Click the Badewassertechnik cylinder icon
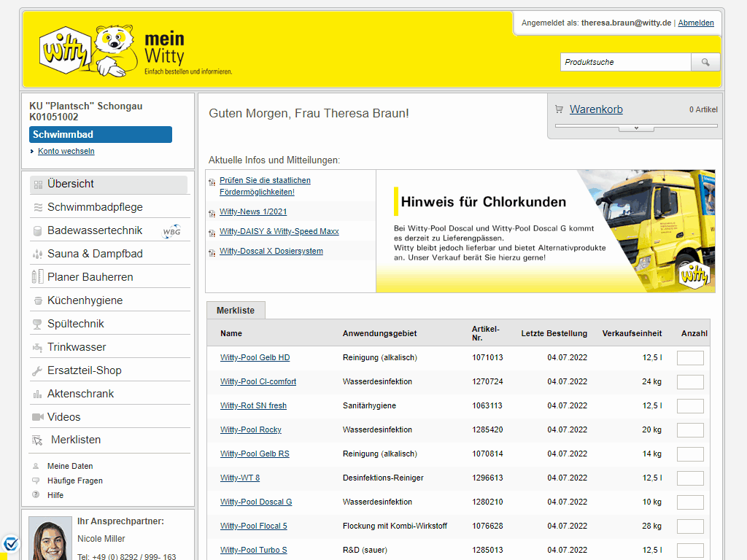 click(37, 231)
